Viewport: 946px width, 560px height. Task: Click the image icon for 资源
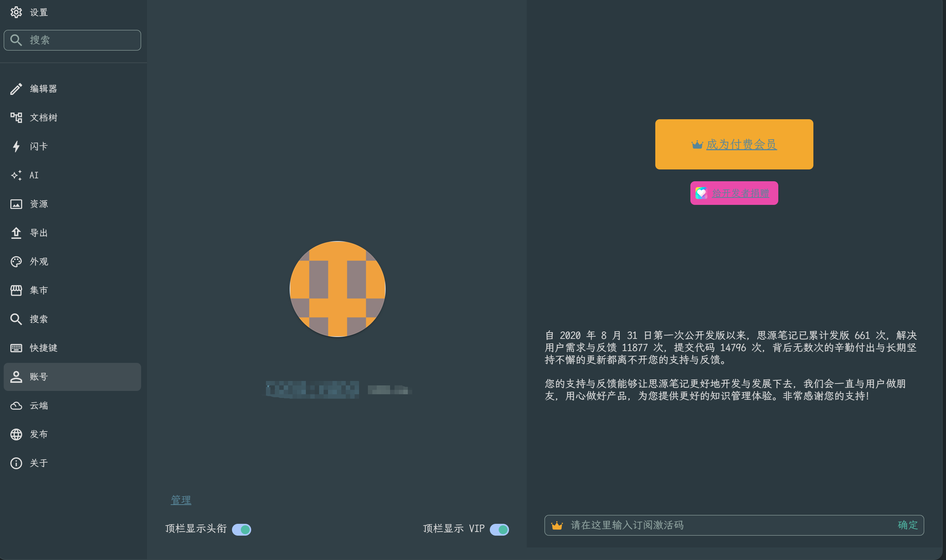pos(16,204)
